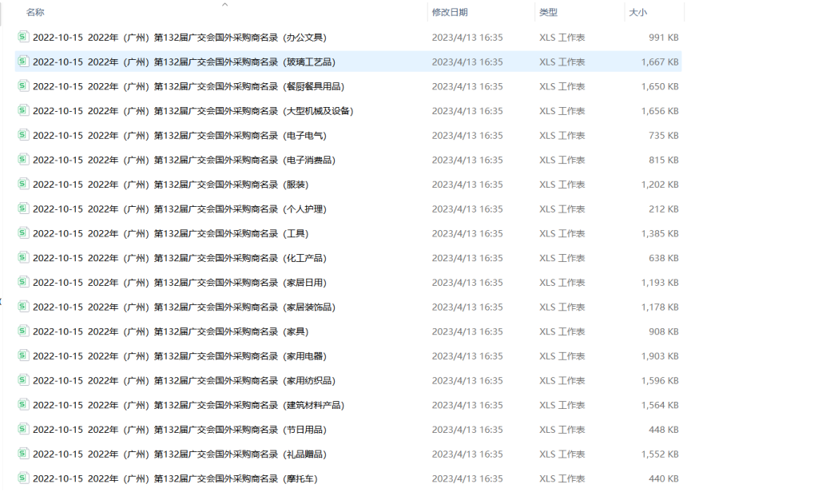
Task: Select the 个人护理 file name
Action: (180, 209)
